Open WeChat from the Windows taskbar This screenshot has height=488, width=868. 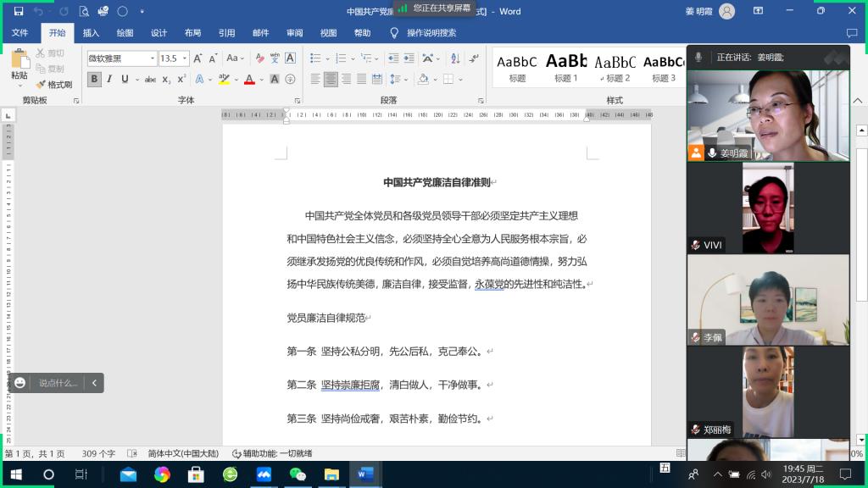click(298, 474)
